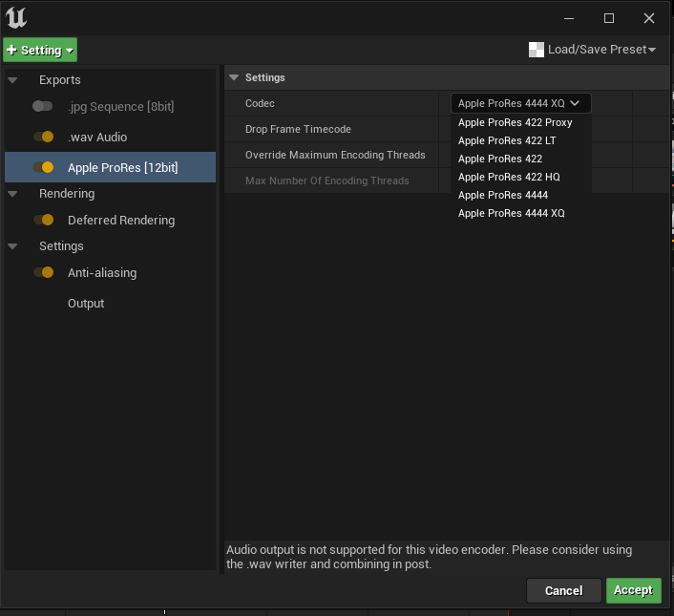Collapse the Settings details panel header

(234, 77)
